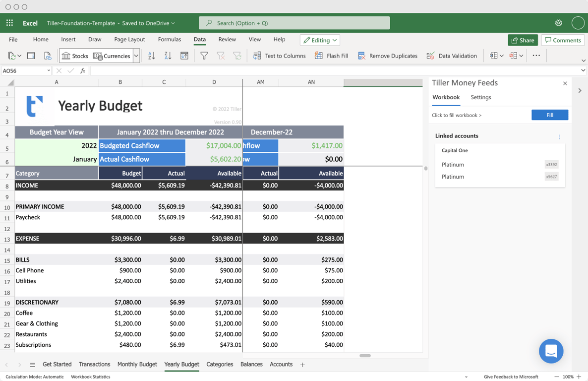The width and height of the screenshot is (588, 381).
Task: Expand the Refresh dropdown arrow
Action: (18, 56)
